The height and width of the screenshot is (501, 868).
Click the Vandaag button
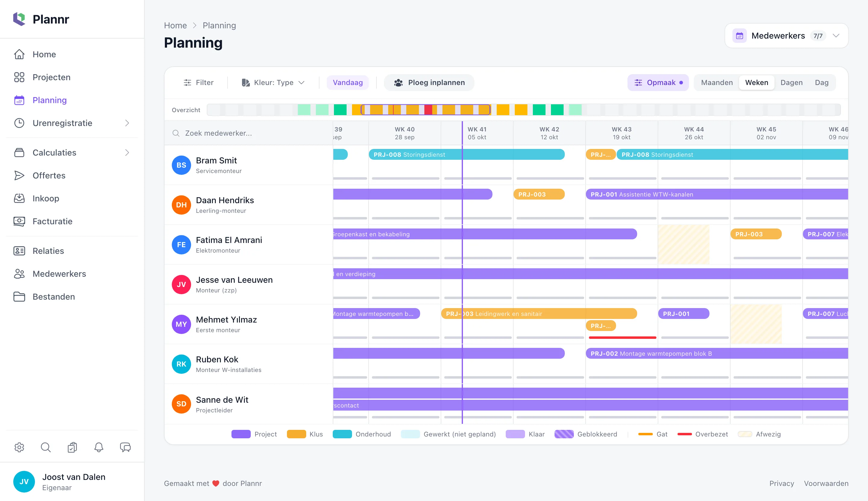(x=348, y=83)
